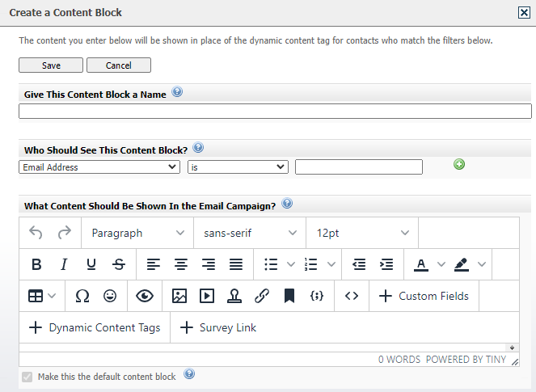
Task: Expand background color picker arrow
Action: (482, 264)
